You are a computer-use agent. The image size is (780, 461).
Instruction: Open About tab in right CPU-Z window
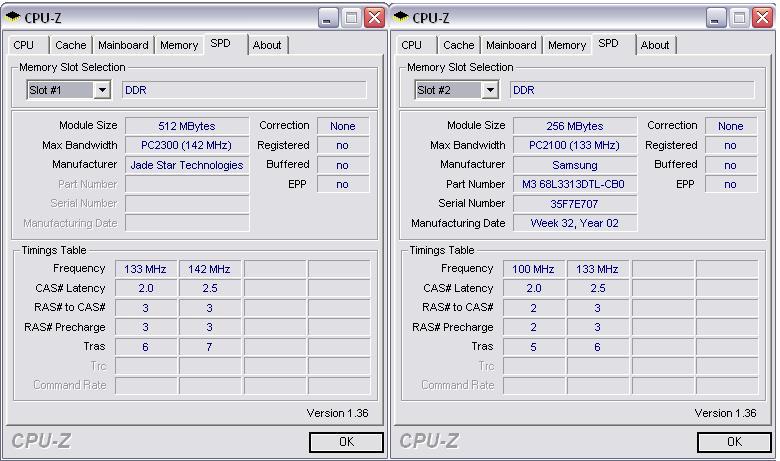click(x=656, y=45)
